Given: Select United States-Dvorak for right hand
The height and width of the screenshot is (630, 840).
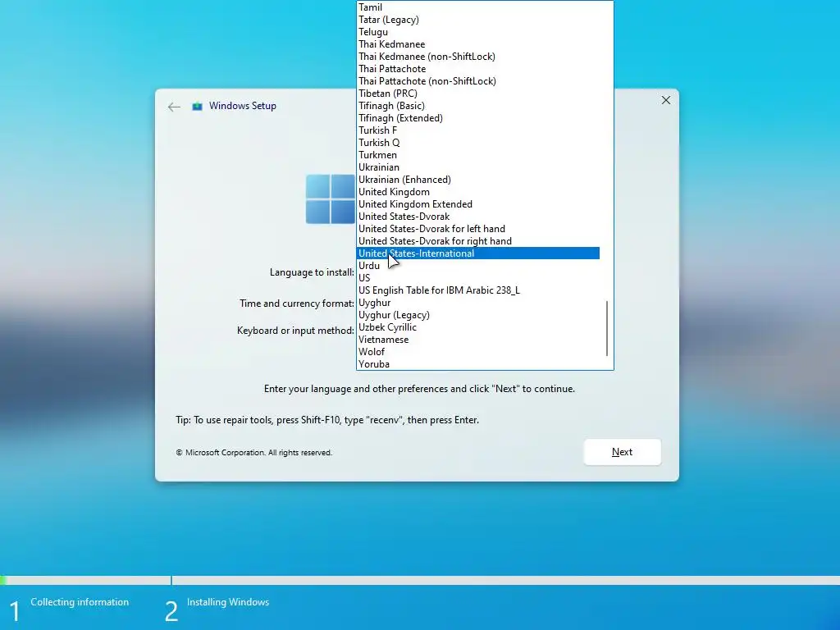Looking at the screenshot, I should 478,242.
